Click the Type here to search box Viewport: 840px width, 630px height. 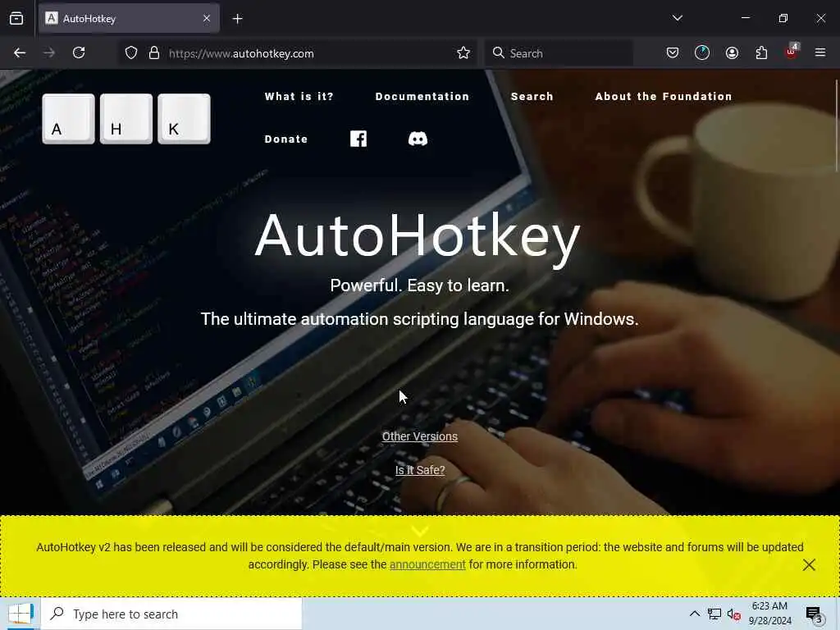click(x=171, y=614)
